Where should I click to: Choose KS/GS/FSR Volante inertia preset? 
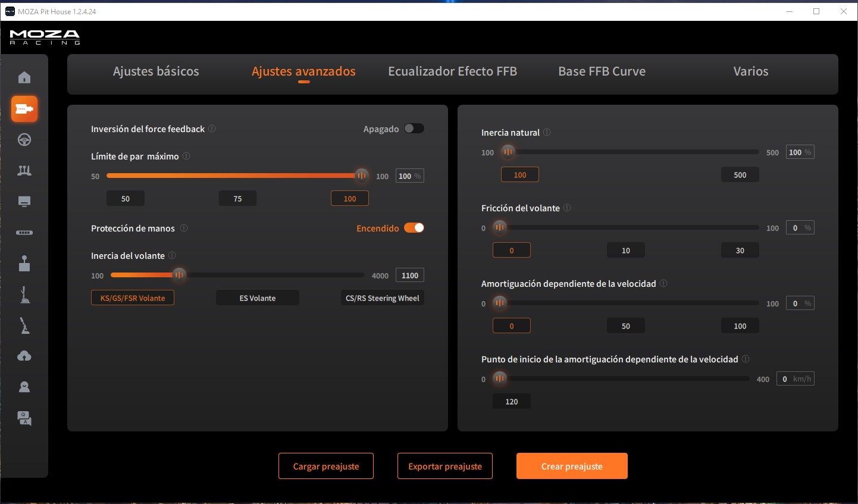[x=133, y=298]
